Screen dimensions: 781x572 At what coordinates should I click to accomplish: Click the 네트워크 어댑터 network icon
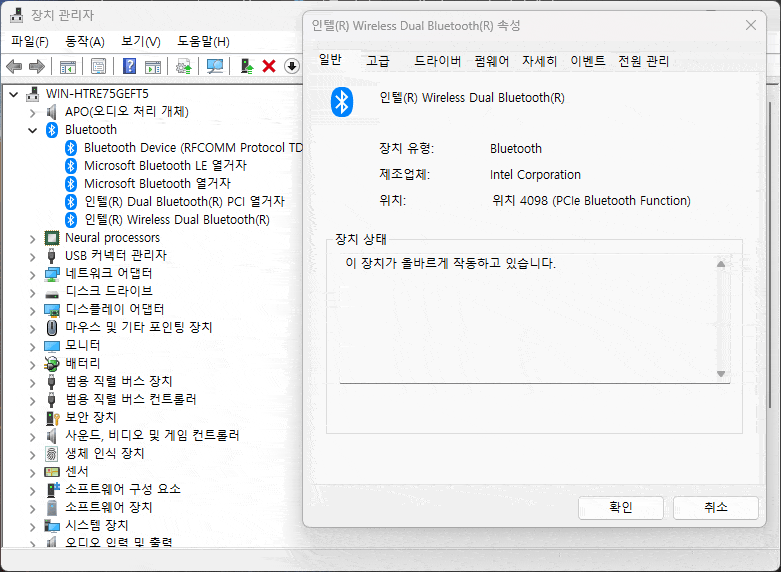click(52, 274)
